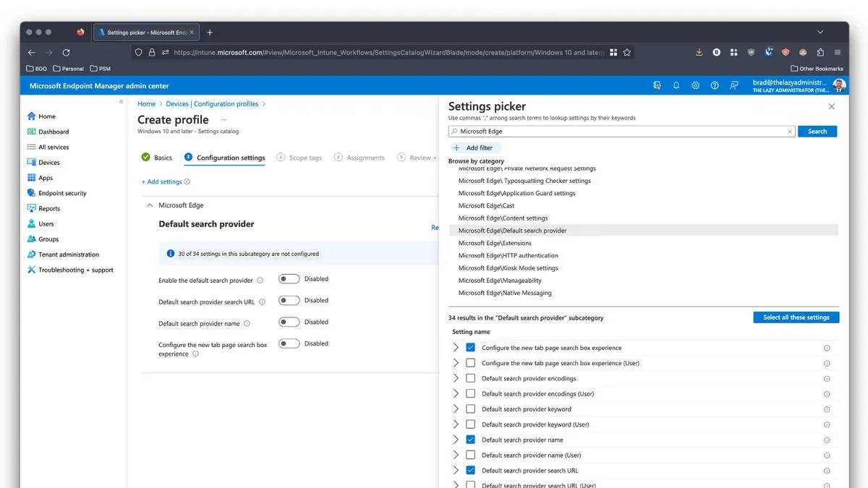The image size is (868, 488).
Task: Open portal settings gear in the header
Action: point(695,85)
